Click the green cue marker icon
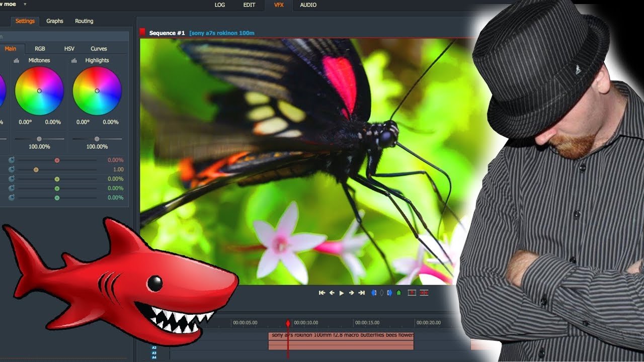 coord(399,293)
